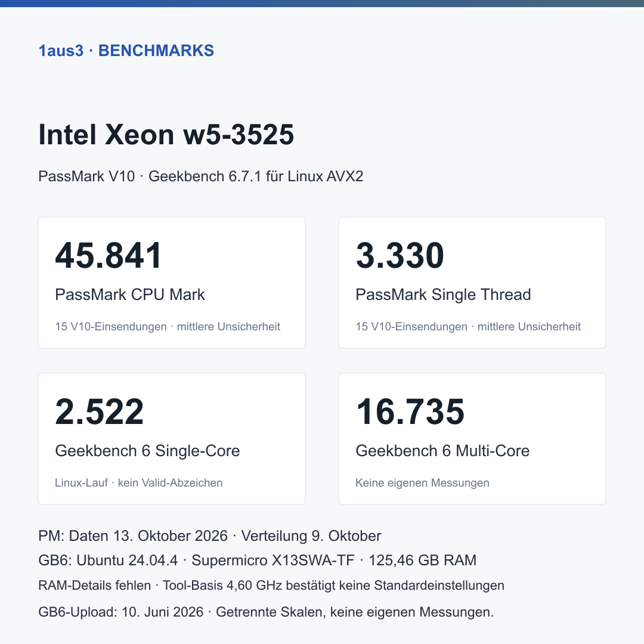Click the PM: Daten 13. Oktober 2026 line
This screenshot has width=644, height=644.
tap(209, 536)
